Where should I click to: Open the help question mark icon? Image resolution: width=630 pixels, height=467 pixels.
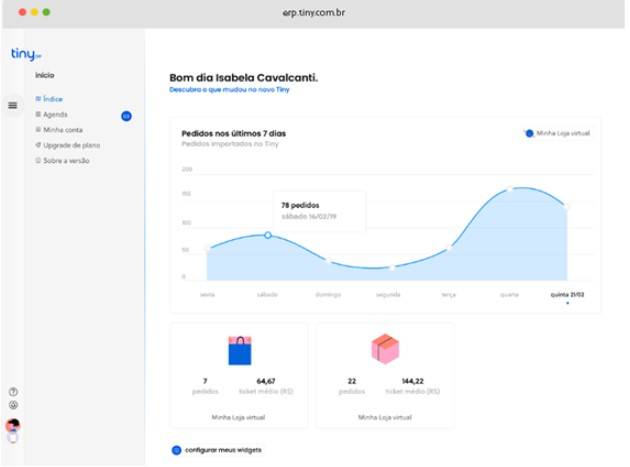pos(13,391)
